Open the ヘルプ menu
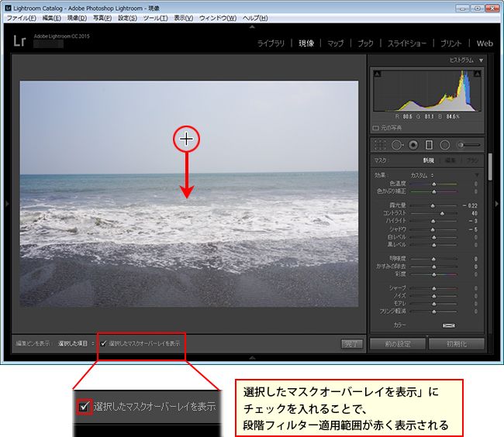This screenshot has height=437, width=504. pos(255,18)
